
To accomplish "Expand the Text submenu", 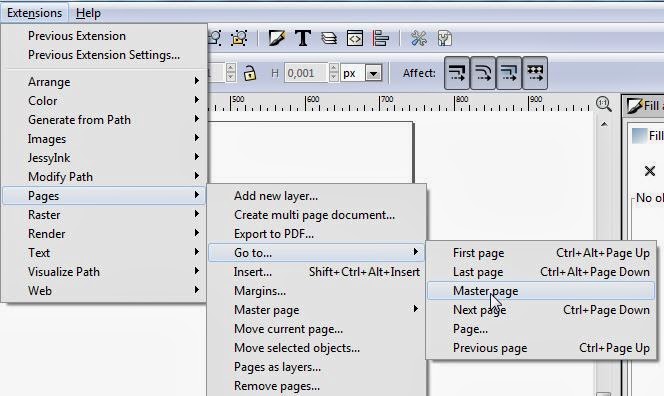I will pyautogui.click(x=104, y=253).
